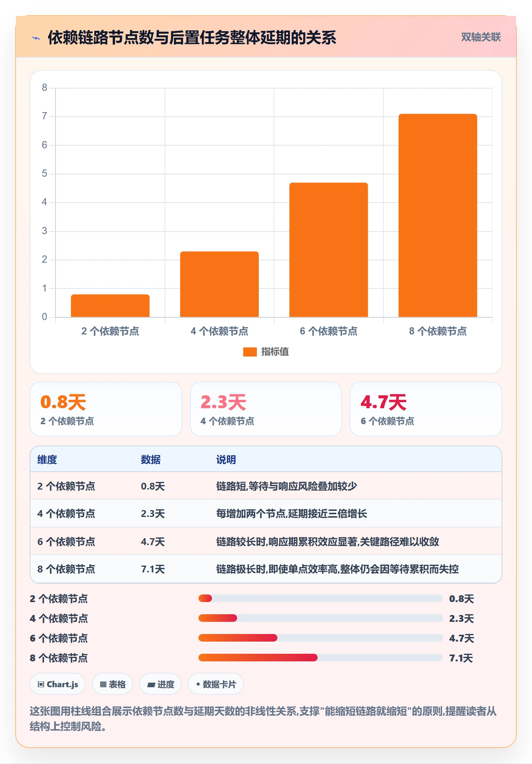Click the progress bar in the 4.7天 row
This screenshot has width=532, height=764.
(x=320, y=638)
